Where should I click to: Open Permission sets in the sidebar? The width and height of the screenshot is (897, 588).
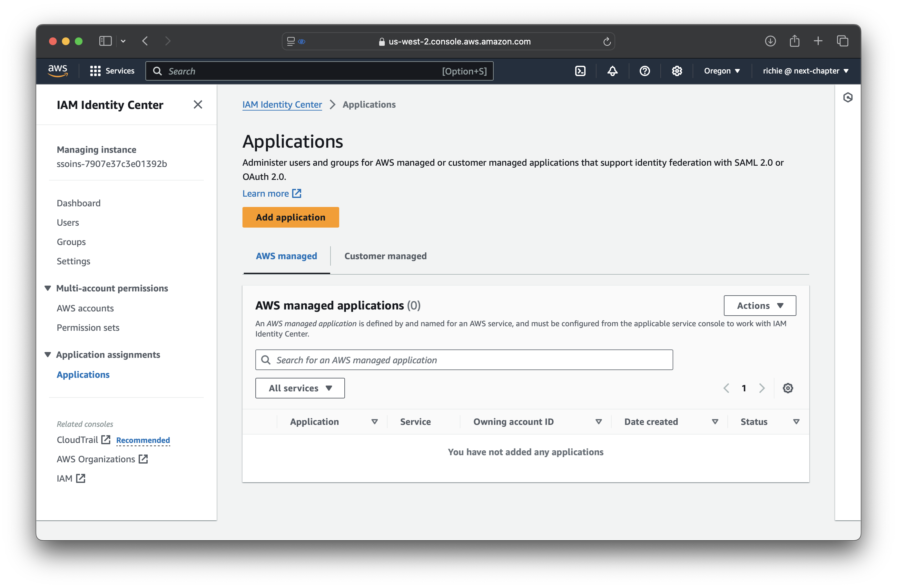click(88, 327)
